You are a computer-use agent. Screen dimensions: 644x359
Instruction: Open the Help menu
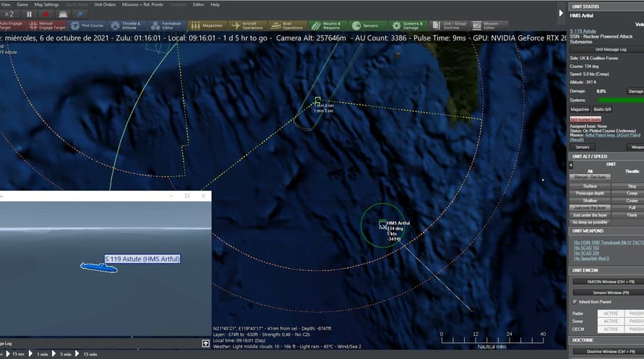215,4
